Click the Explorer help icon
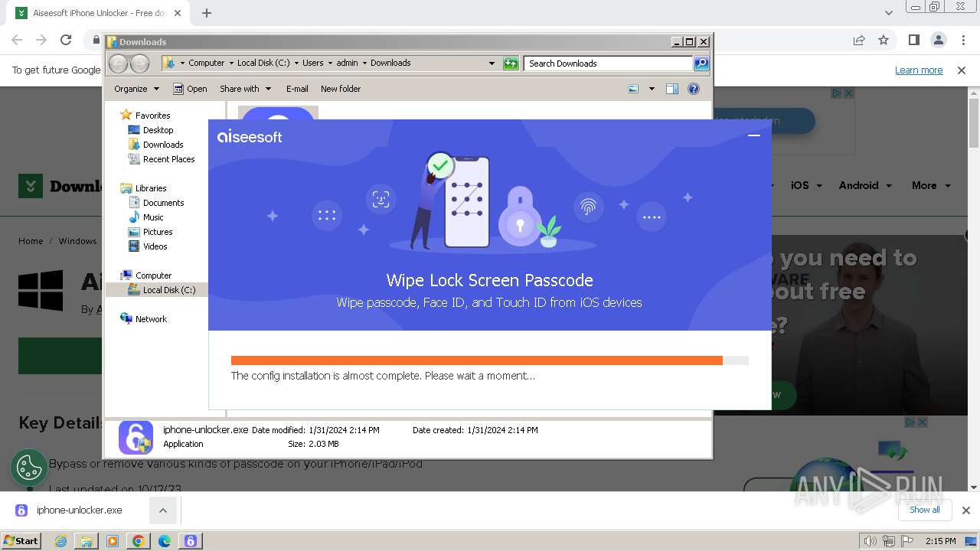980x551 pixels. [x=694, y=89]
